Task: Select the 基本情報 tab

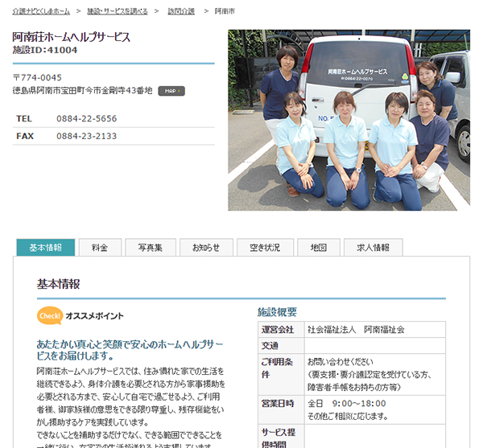Action: [x=45, y=248]
